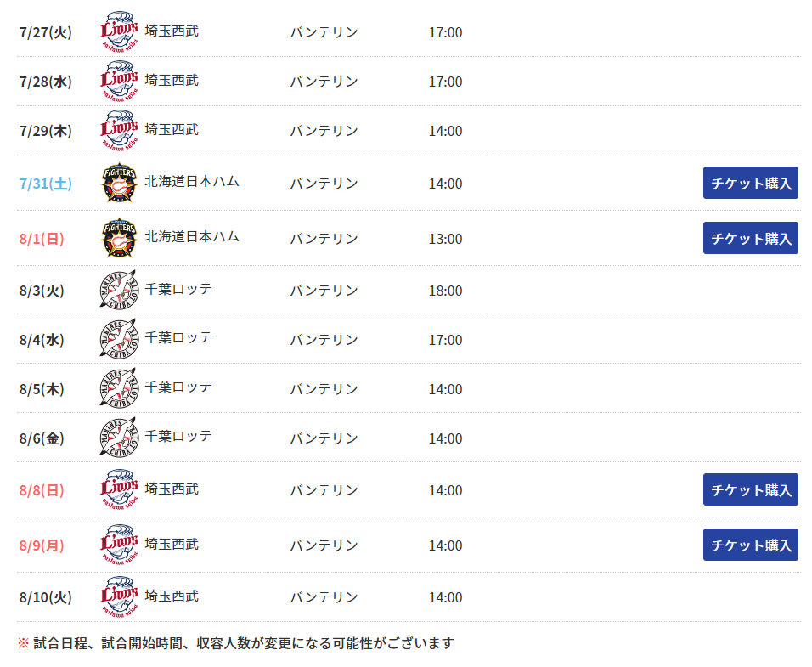812x667 pixels.
Task: Buy tickets for the 8/8 Seibu game
Action: click(x=750, y=489)
